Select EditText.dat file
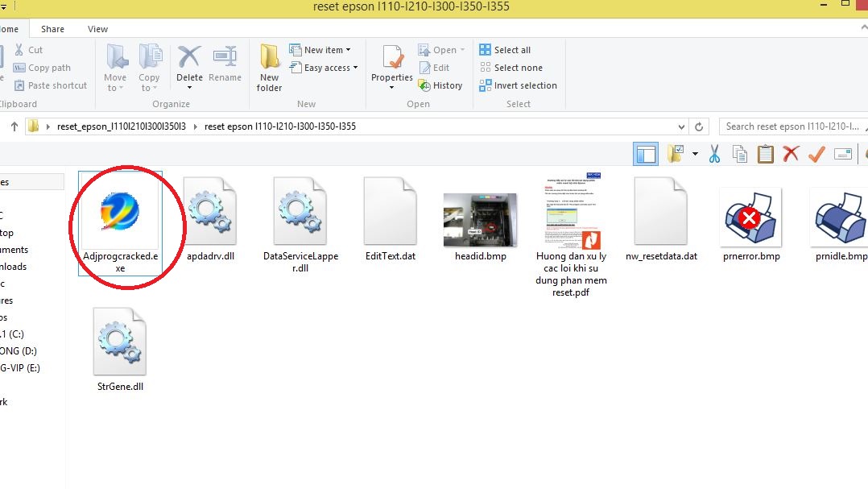Viewport: 868px width, 489px height. click(x=391, y=219)
